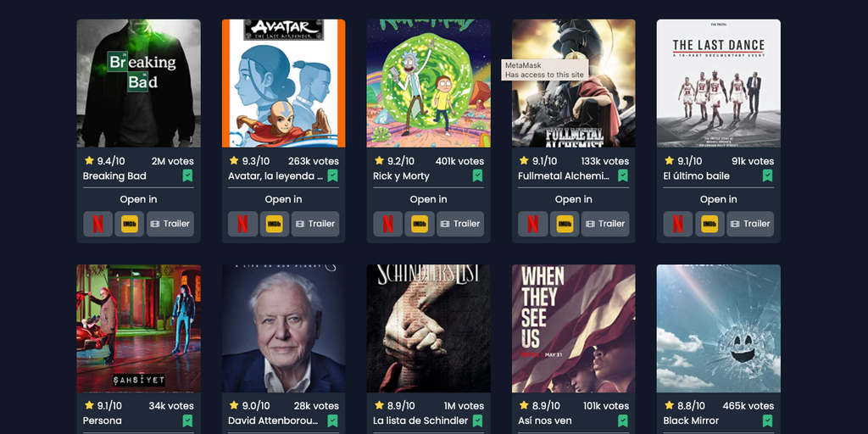Open El último baile IMDb page
The width and height of the screenshot is (868, 434).
(x=709, y=224)
